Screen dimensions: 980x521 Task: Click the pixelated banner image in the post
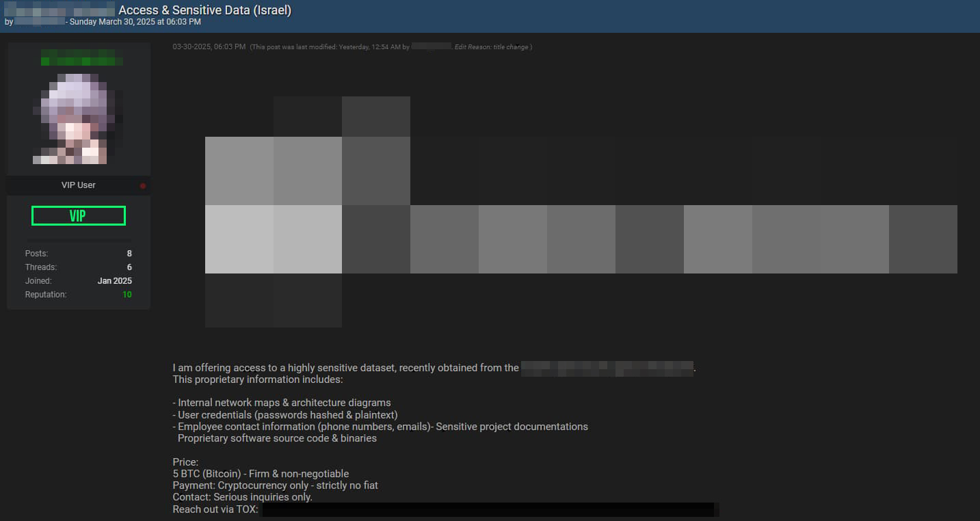pos(581,212)
